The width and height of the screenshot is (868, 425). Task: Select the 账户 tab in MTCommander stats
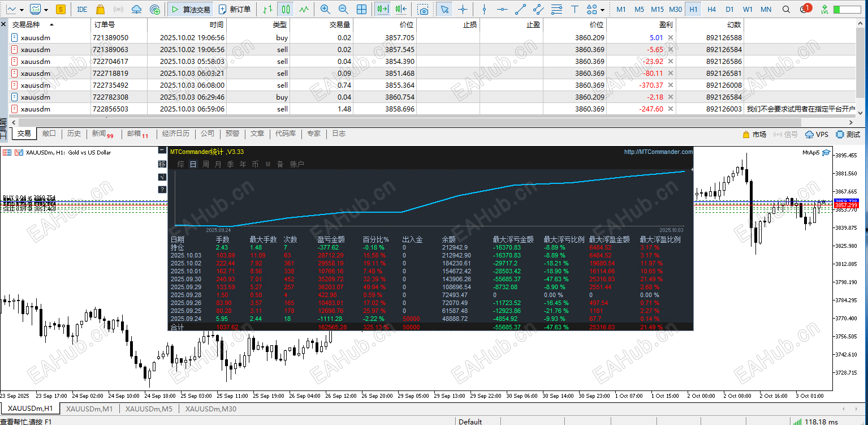pyautogui.click(x=297, y=164)
